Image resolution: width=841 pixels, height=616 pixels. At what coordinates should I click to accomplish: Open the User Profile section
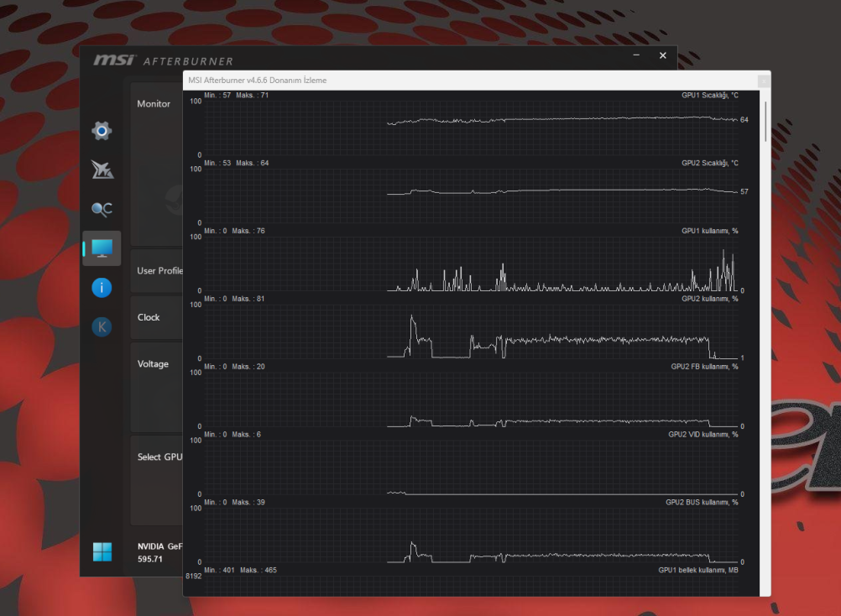(x=157, y=271)
